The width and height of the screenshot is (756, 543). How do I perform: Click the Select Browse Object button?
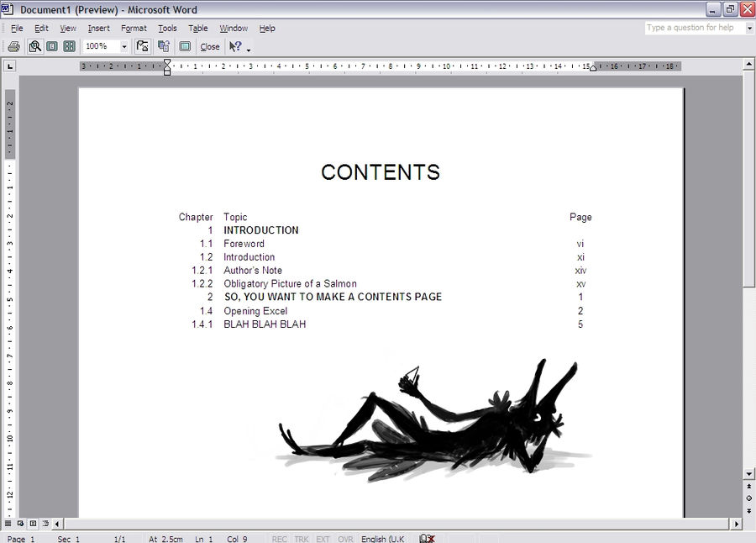pyautogui.click(x=748, y=498)
